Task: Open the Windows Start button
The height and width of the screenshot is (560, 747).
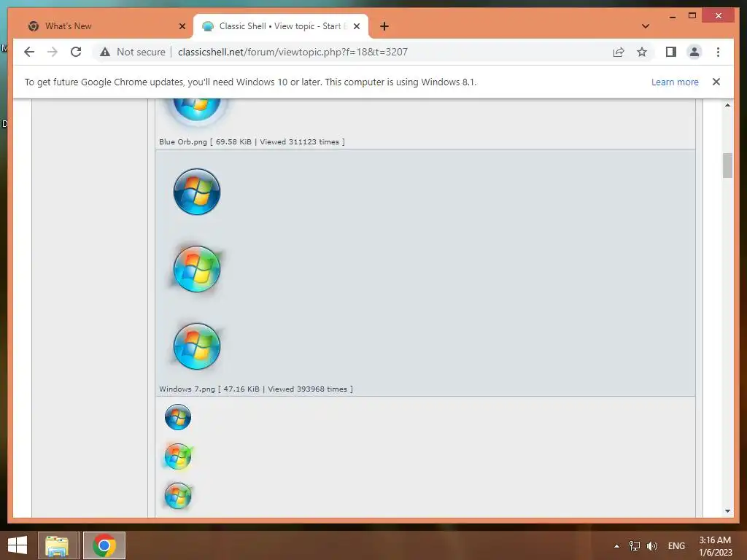Action: pyautogui.click(x=18, y=545)
